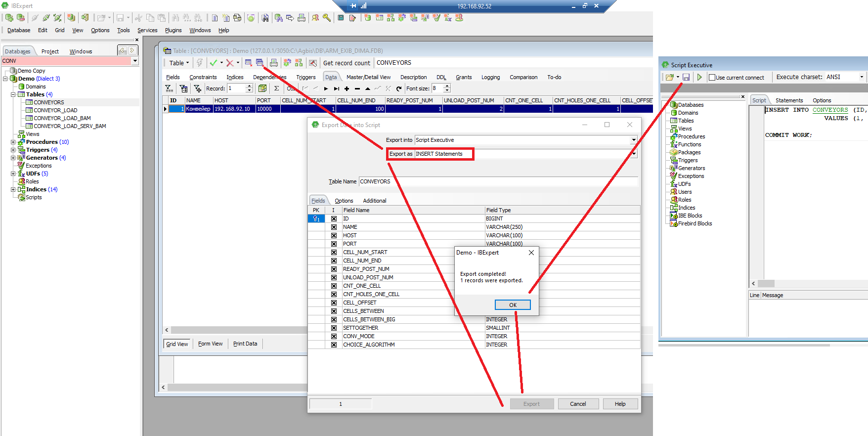868x436 pixels.
Task: Uncheck the READY_POST_NUM field export checkbox
Action: coord(334,269)
